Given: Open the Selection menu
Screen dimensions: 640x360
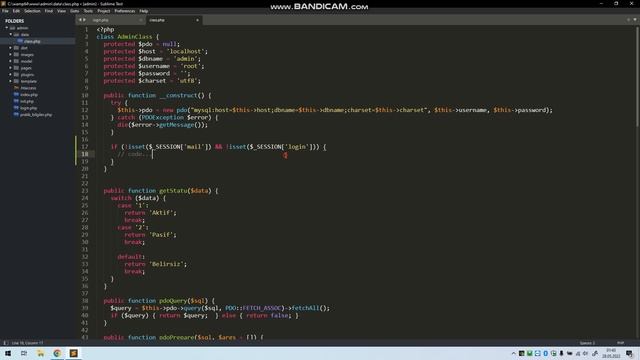Looking at the screenshot, I should 32,11.
